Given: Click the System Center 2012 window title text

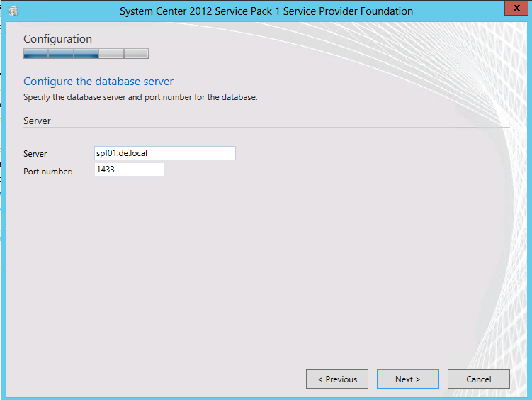Looking at the screenshot, I should point(266,11).
